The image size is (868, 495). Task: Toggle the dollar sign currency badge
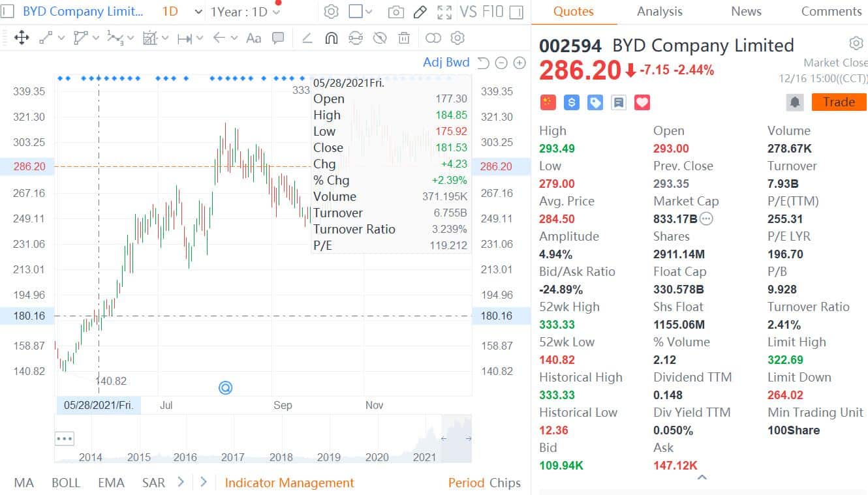click(x=571, y=102)
